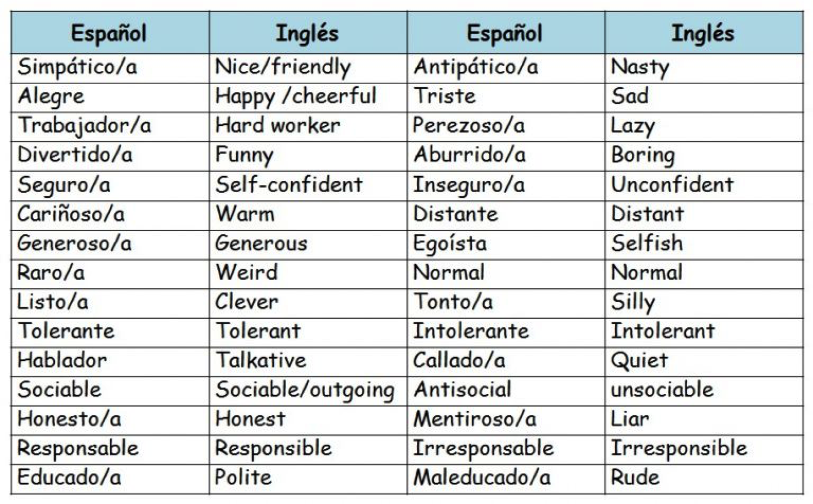813x504 pixels.
Task: Click the word Antipático/a
Action: tap(476, 67)
